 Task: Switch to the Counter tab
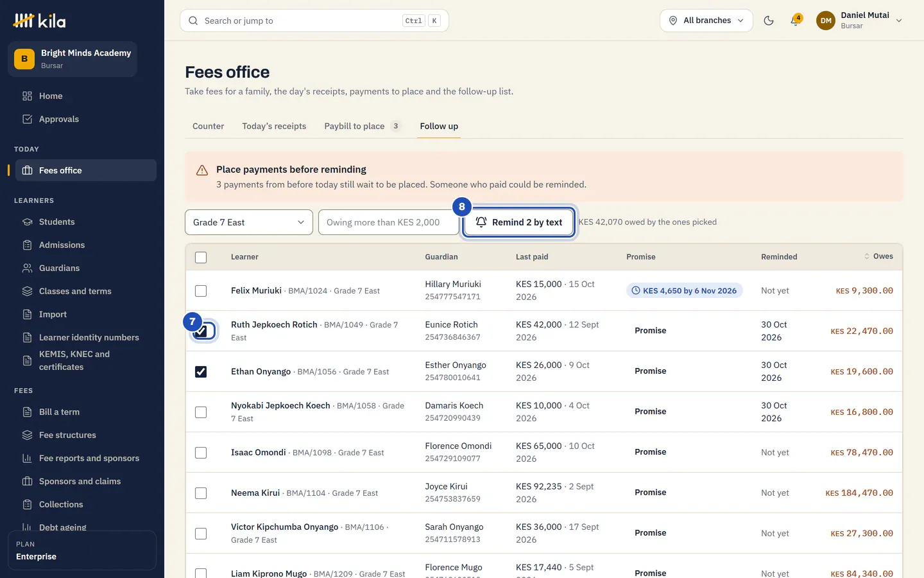209,126
